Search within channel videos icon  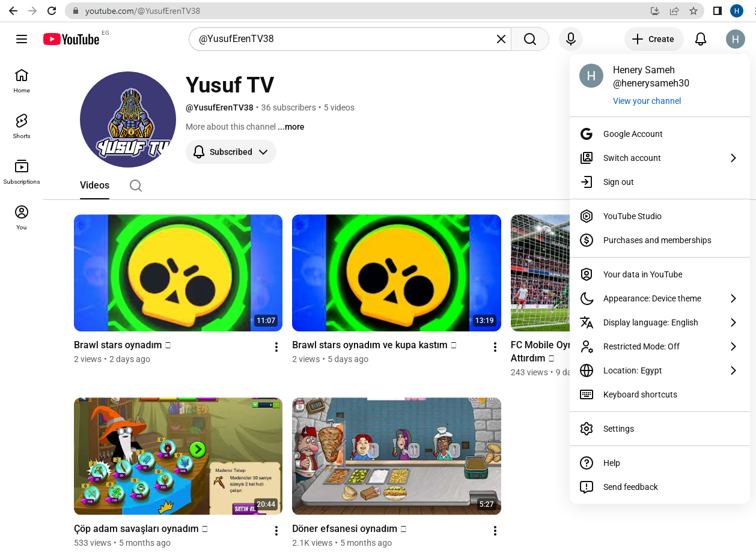click(x=136, y=186)
